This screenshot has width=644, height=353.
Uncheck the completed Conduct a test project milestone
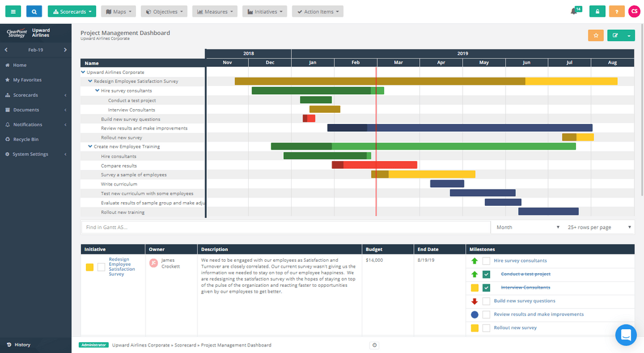point(486,274)
